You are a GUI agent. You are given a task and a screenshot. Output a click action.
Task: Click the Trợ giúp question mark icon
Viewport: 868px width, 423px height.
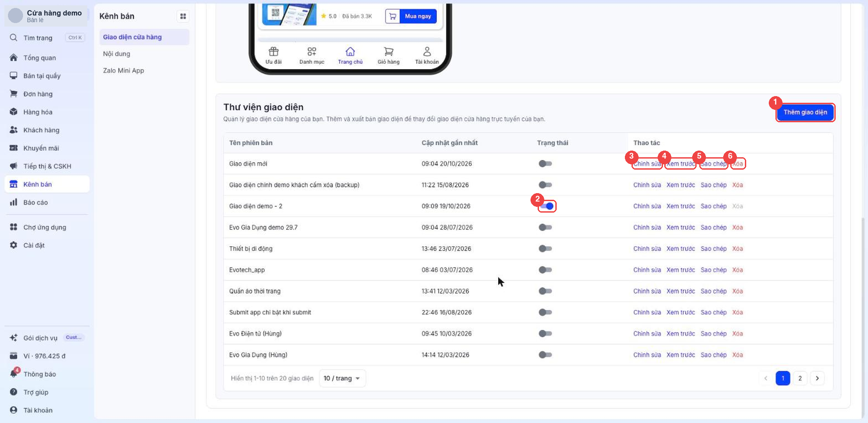pos(14,392)
